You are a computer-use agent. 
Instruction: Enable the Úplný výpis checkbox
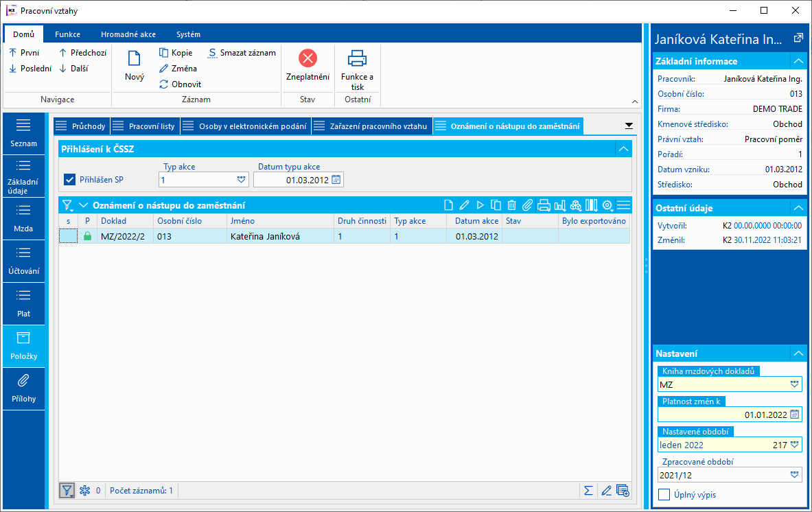pyautogui.click(x=664, y=494)
